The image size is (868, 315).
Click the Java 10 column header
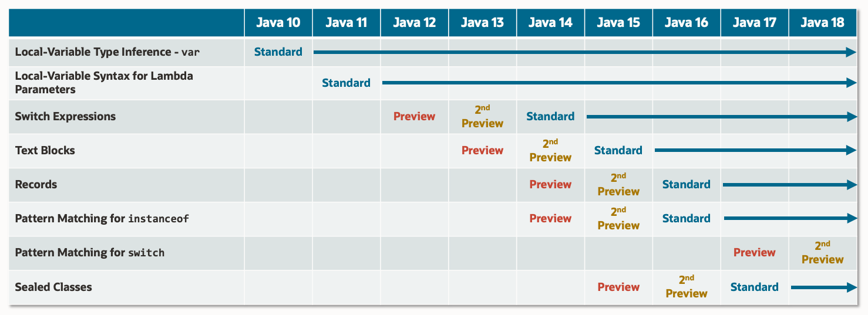278,23
